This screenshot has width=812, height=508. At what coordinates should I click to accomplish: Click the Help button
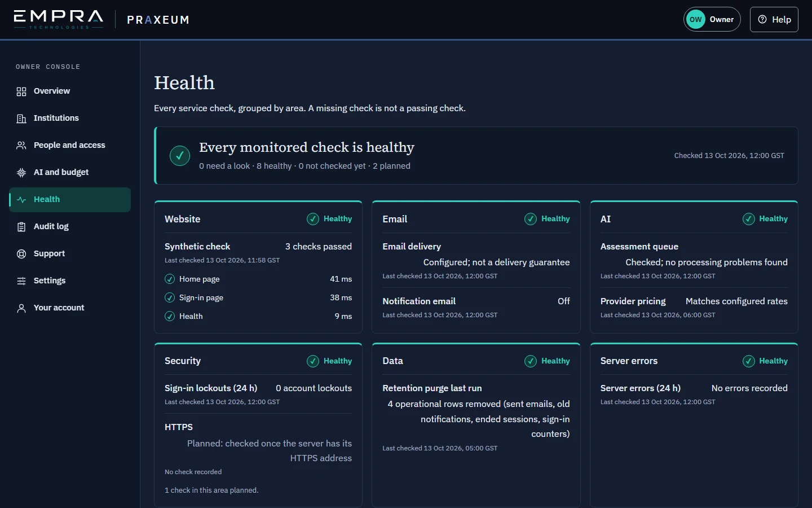pyautogui.click(x=774, y=19)
